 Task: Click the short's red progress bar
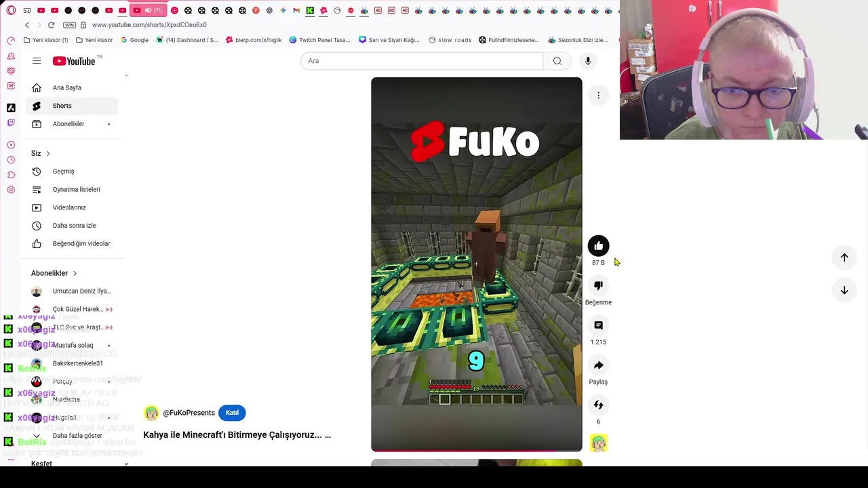pos(476,450)
